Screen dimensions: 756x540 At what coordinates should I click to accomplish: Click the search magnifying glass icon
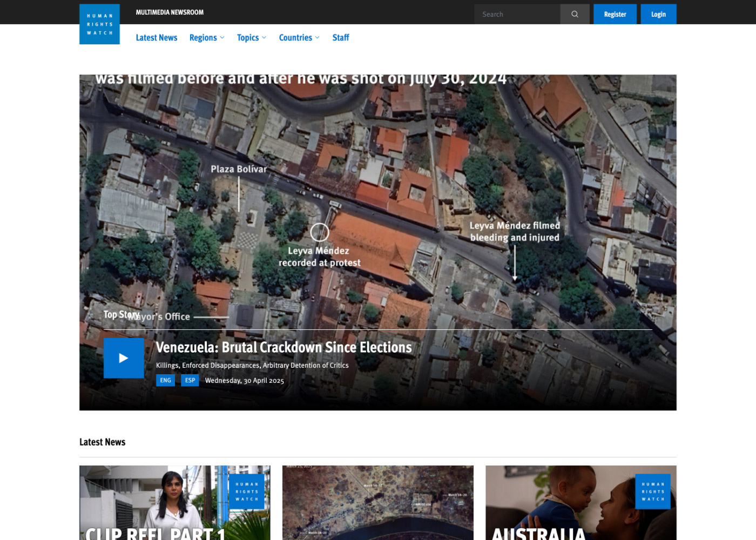pos(575,15)
